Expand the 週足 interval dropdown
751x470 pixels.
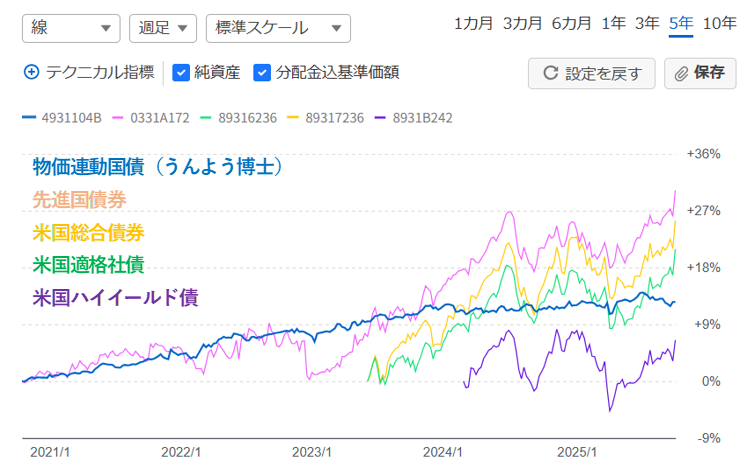tap(163, 28)
